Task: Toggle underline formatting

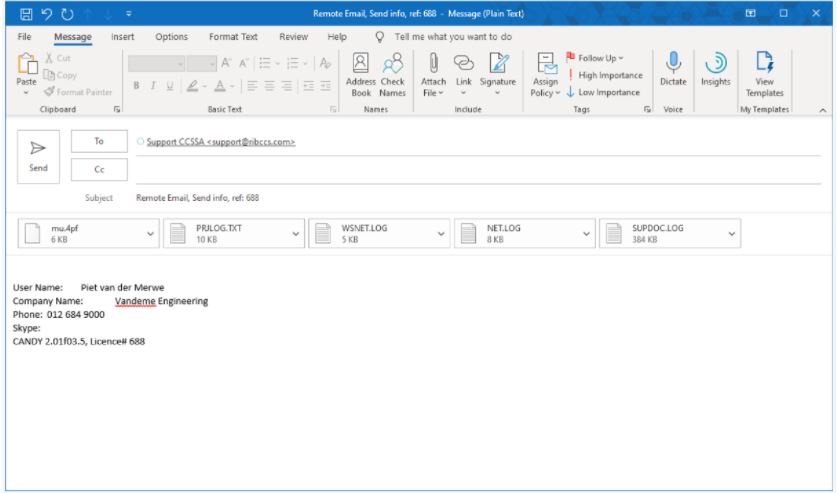Action: click(x=170, y=86)
